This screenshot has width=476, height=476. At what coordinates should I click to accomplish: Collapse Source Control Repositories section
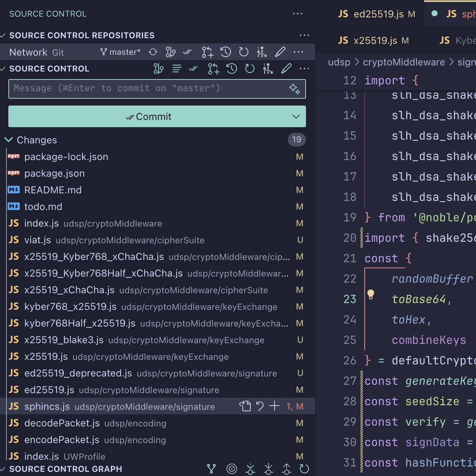(3, 35)
